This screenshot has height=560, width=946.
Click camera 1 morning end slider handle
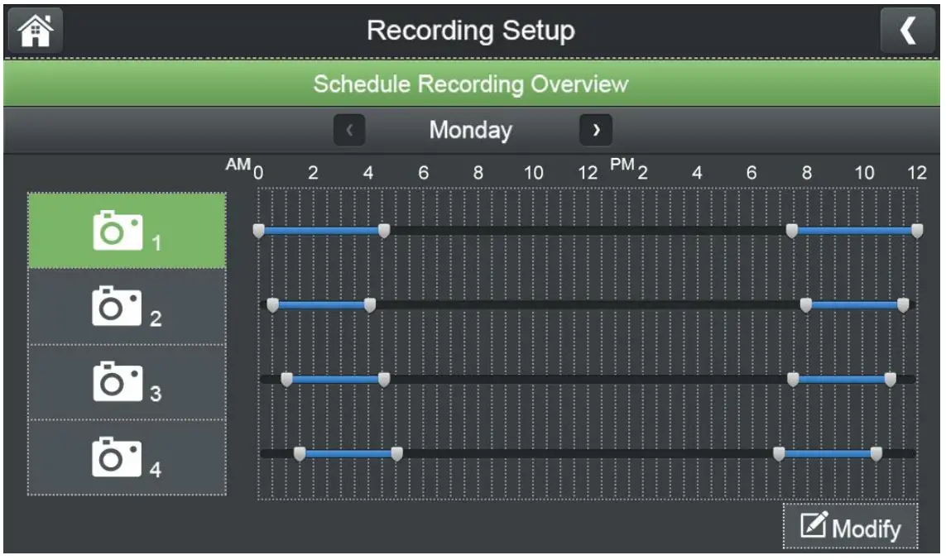click(x=384, y=230)
